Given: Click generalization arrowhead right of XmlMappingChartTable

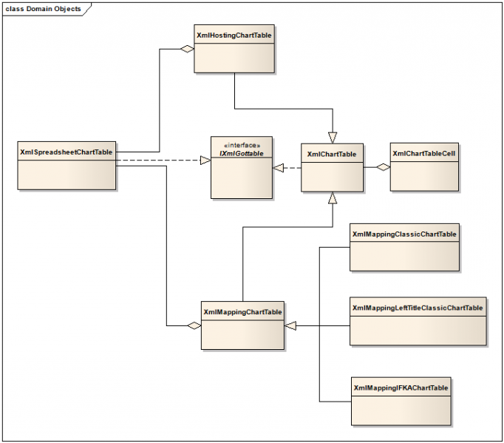Looking at the screenshot, I should (291, 325).
